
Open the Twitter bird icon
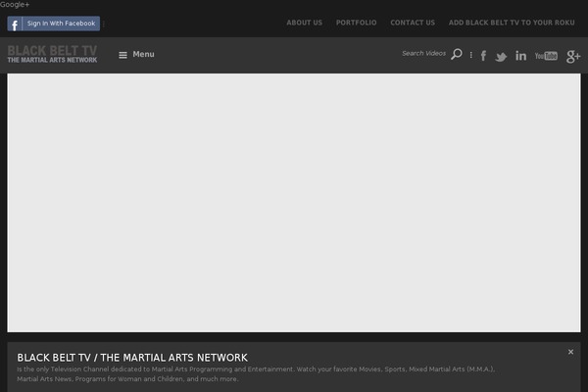click(501, 57)
